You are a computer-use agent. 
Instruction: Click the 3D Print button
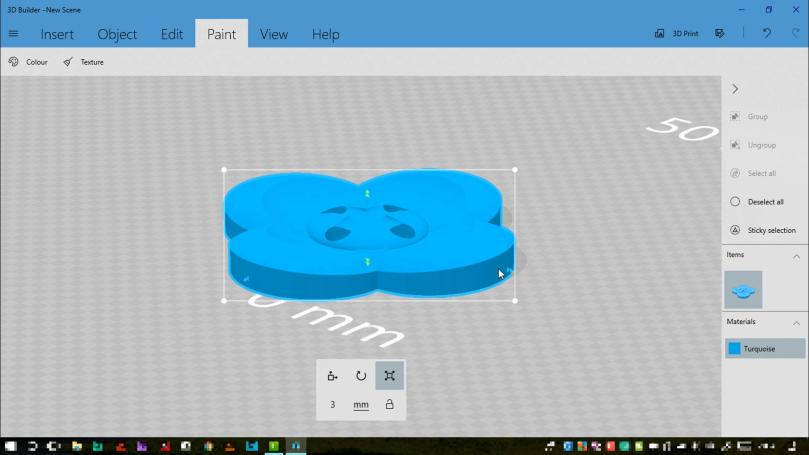coord(676,34)
